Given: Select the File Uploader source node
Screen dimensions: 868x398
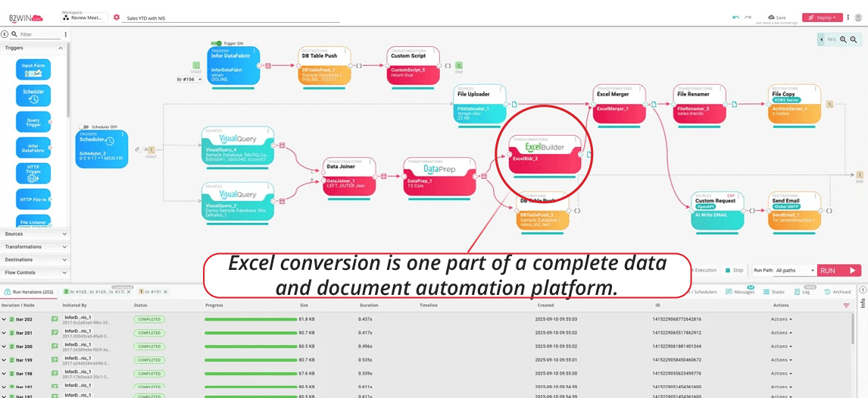Looking at the screenshot, I should click(480, 104).
